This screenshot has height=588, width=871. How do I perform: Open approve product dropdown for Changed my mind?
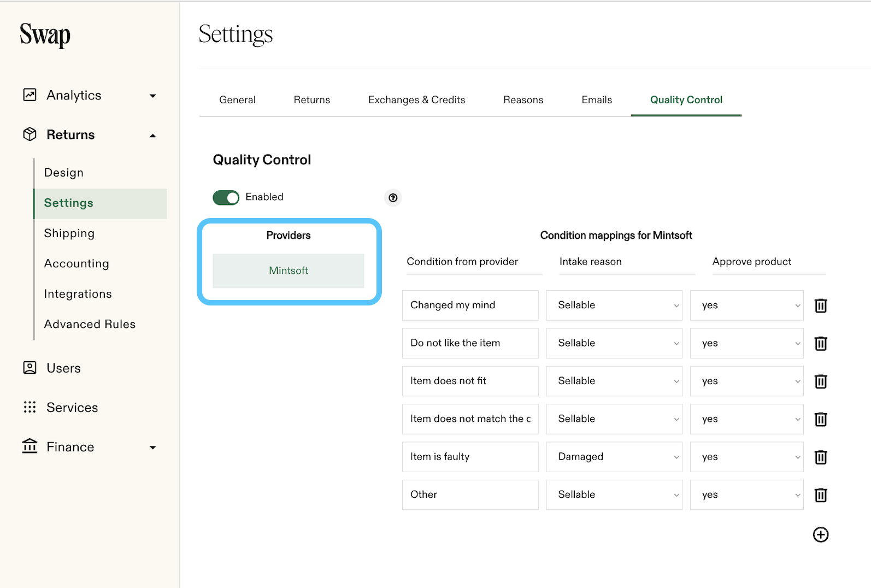(747, 305)
